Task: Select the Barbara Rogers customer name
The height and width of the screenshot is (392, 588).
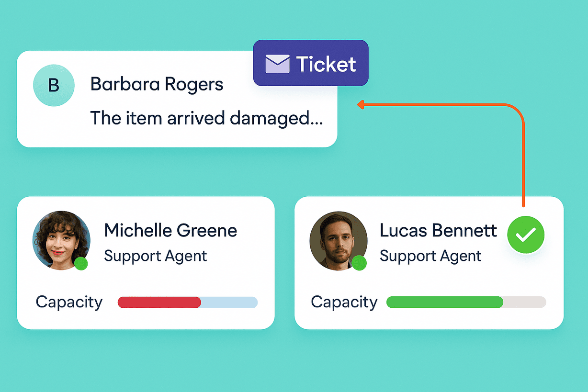Action: point(157,84)
